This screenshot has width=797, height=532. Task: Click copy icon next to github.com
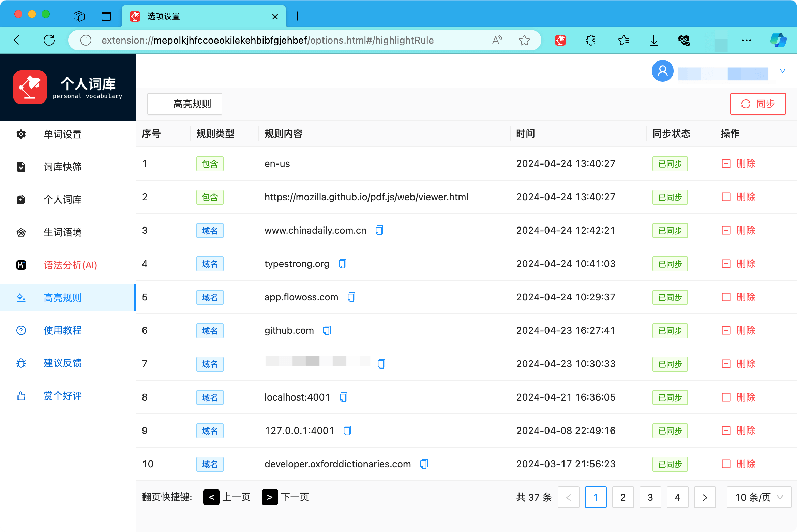point(327,330)
